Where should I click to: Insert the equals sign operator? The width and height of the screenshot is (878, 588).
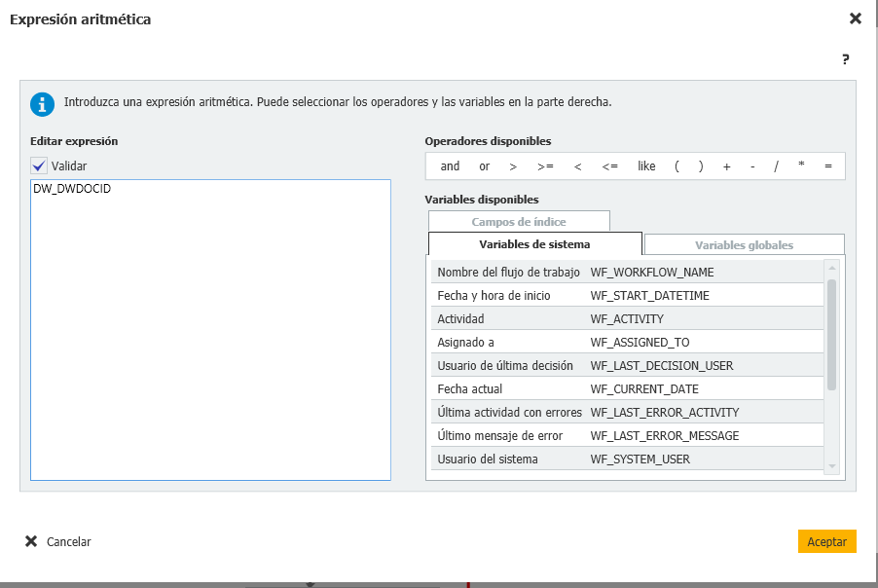[828, 166]
